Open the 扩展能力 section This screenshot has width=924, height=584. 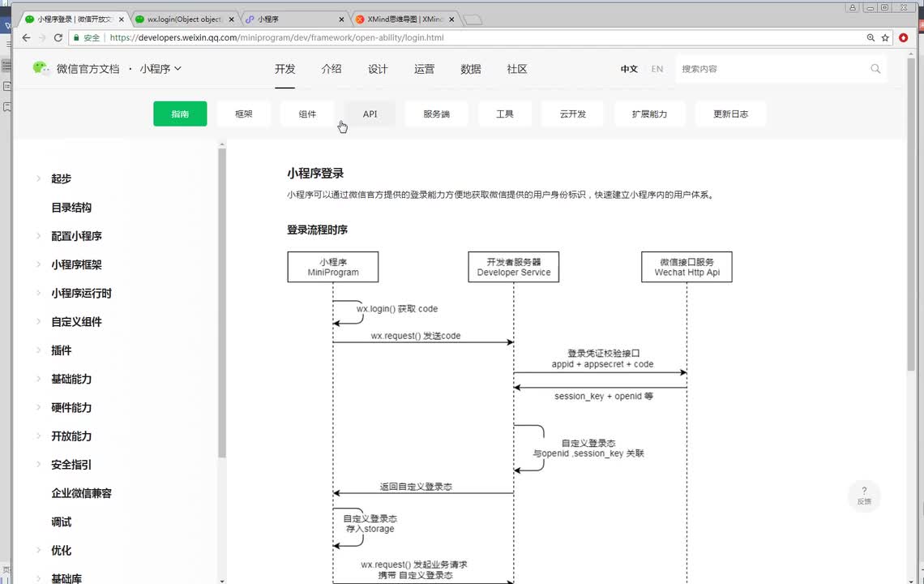pyautogui.click(x=649, y=114)
